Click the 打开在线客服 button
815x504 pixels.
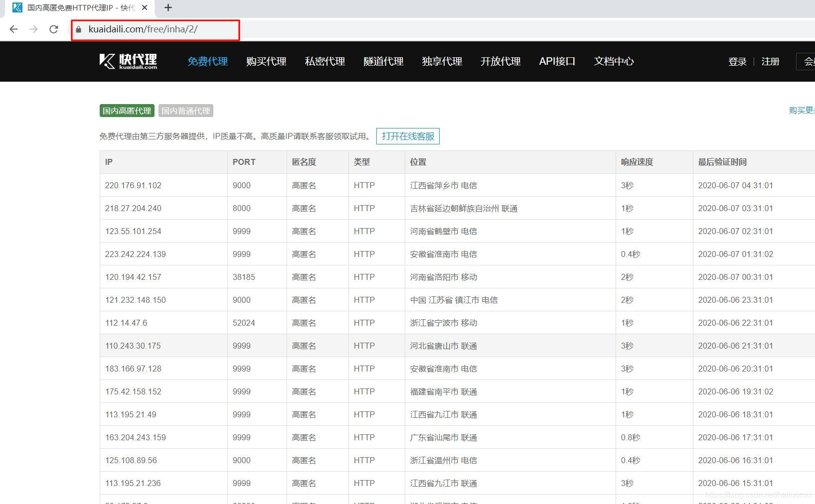pos(408,136)
